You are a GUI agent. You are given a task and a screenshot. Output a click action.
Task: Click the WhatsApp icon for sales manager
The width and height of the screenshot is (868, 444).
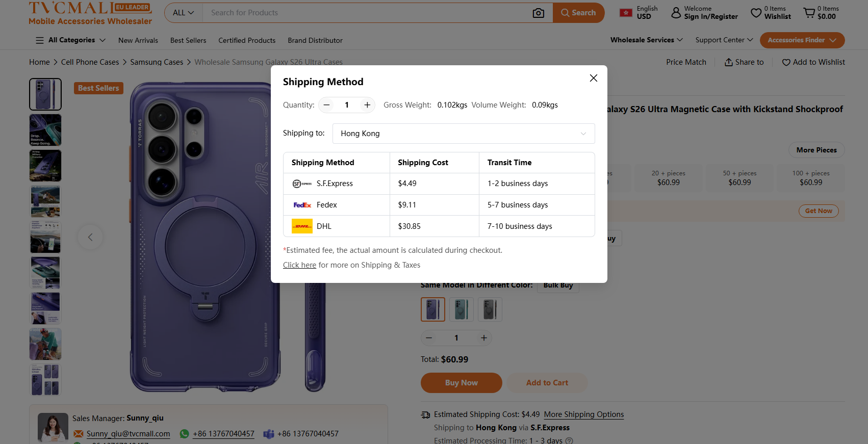[x=185, y=434]
